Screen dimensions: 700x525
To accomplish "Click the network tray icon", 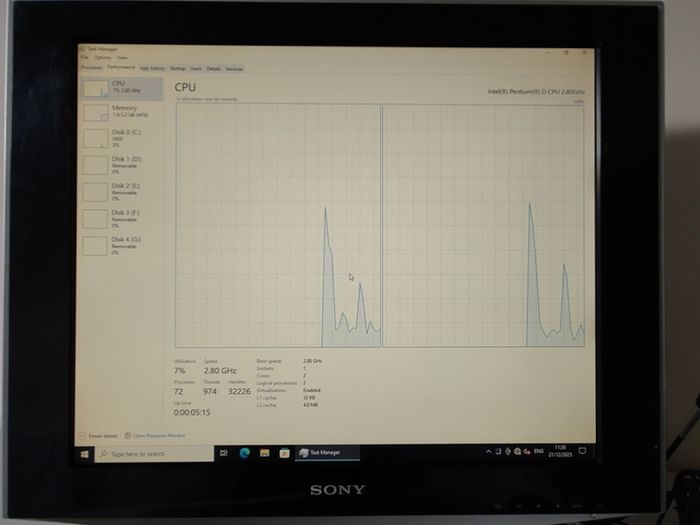I will coord(517,451).
